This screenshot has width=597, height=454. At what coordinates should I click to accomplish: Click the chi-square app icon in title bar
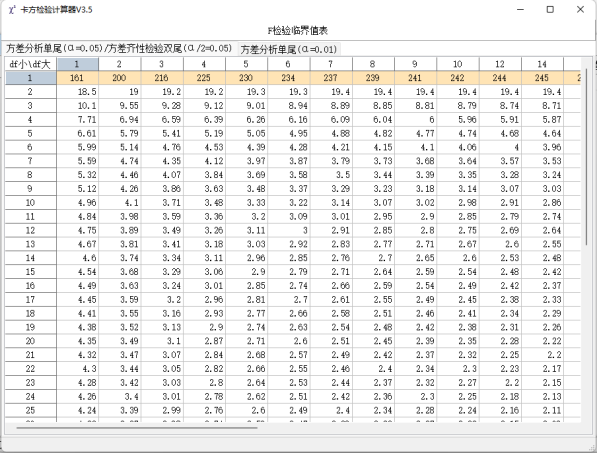point(12,10)
